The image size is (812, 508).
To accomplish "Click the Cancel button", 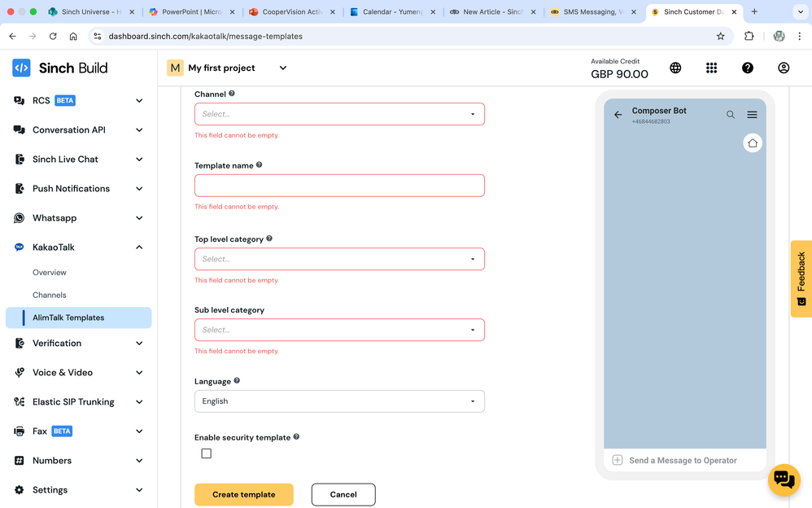I will tap(343, 494).
